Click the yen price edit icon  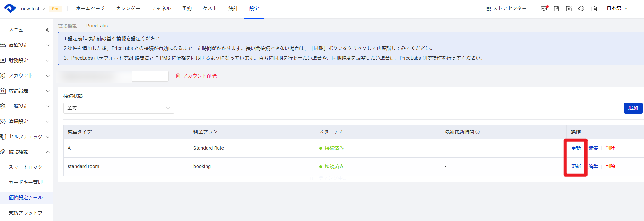[x=569, y=9]
